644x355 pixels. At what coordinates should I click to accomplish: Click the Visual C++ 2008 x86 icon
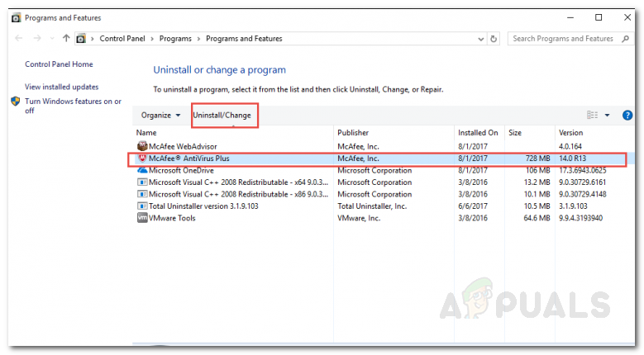click(142, 194)
